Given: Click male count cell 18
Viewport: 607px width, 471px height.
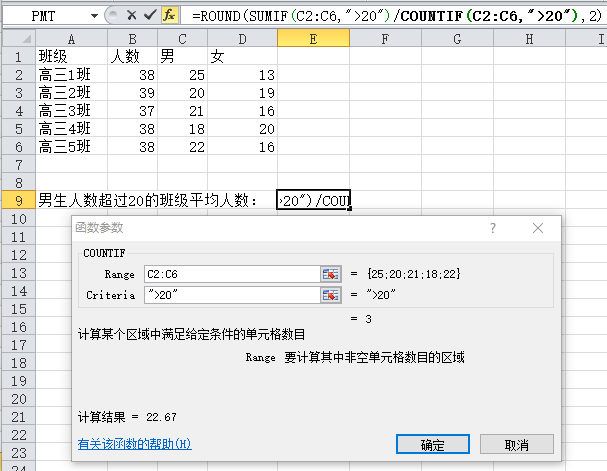Looking at the screenshot, I should tap(182, 128).
